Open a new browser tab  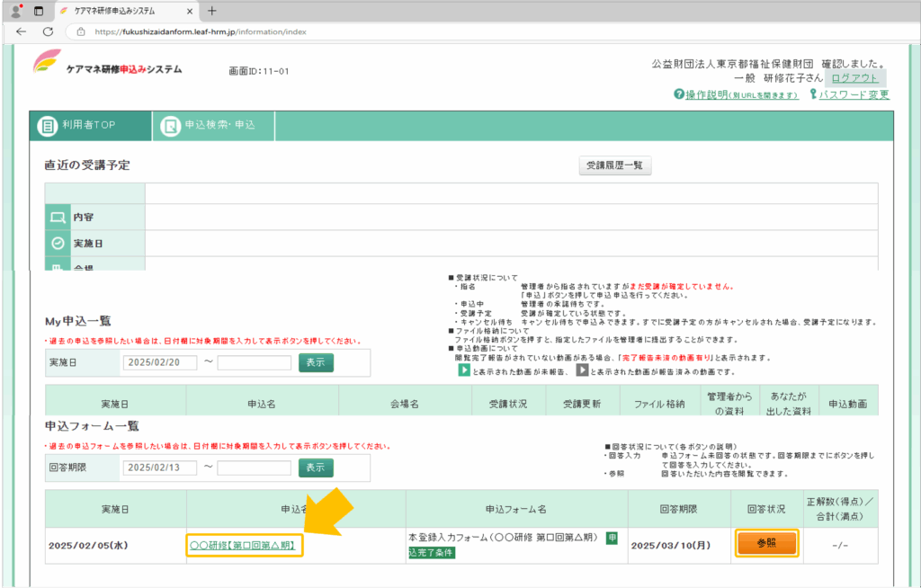pyautogui.click(x=212, y=11)
